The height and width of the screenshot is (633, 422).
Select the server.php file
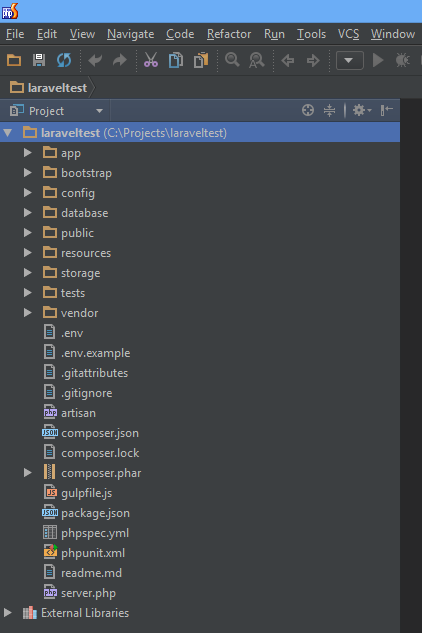(88, 593)
